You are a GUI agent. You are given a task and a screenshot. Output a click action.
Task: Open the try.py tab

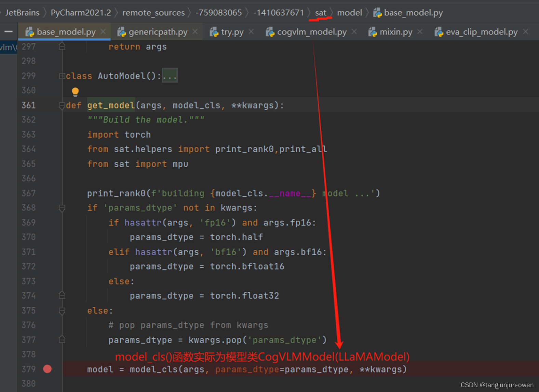click(x=232, y=32)
